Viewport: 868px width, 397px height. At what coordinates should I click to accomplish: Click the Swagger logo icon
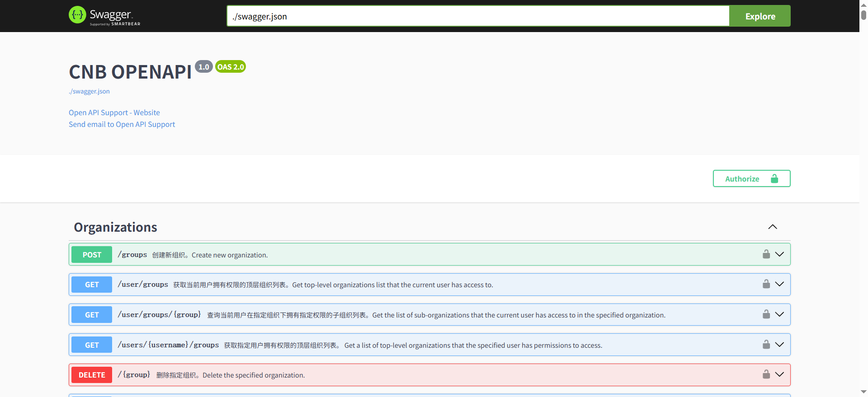click(77, 15)
